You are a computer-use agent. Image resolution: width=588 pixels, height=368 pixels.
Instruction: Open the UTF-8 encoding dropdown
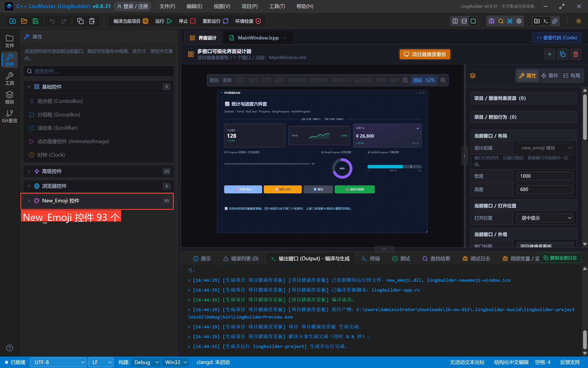pyautogui.click(x=58, y=362)
